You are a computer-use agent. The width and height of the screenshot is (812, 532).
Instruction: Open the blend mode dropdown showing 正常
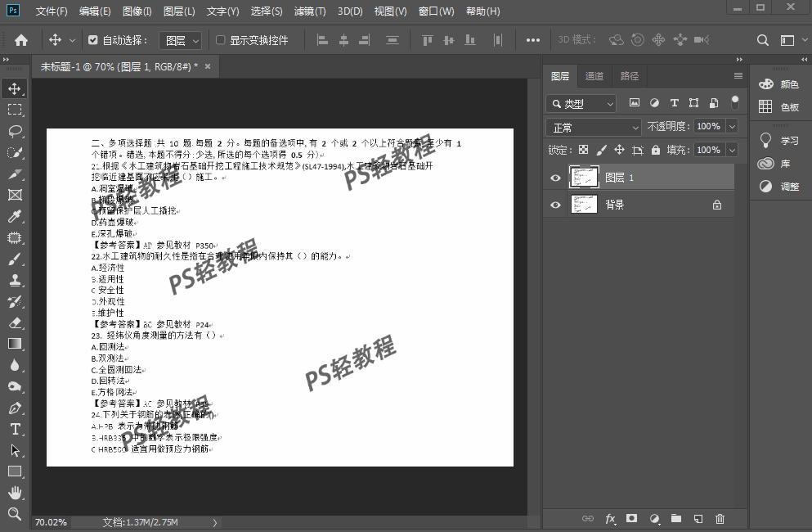[x=593, y=126]
